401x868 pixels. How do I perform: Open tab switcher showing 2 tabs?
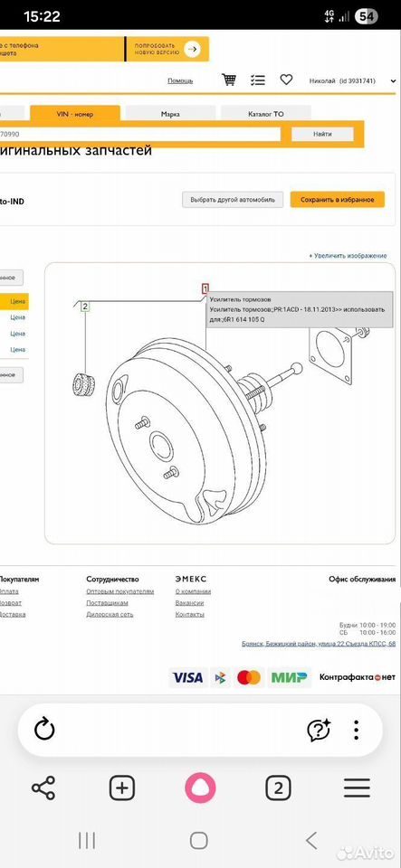pyautogui.click(x=278, y=788)
